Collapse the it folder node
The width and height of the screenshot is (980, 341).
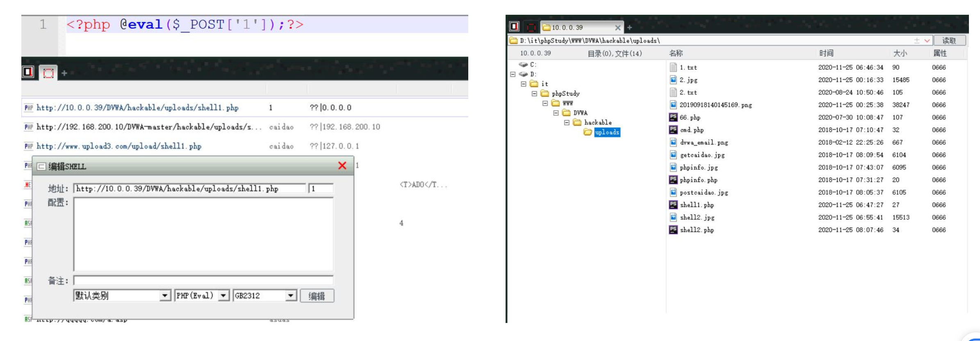pyautogui.click(x=523, y=84)
